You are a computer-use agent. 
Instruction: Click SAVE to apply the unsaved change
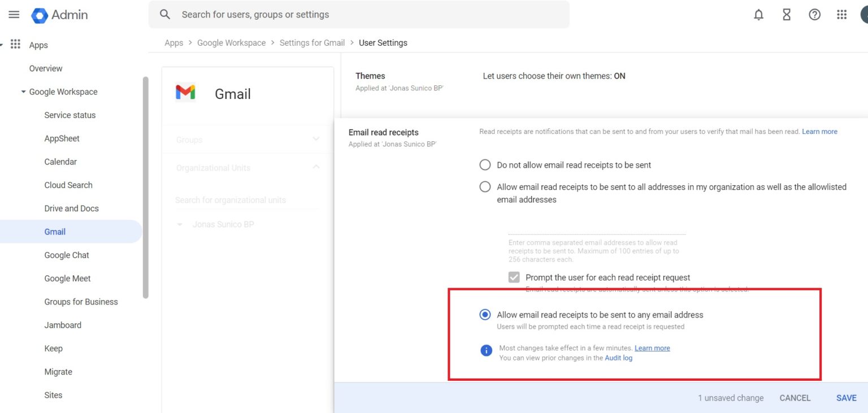846,397
